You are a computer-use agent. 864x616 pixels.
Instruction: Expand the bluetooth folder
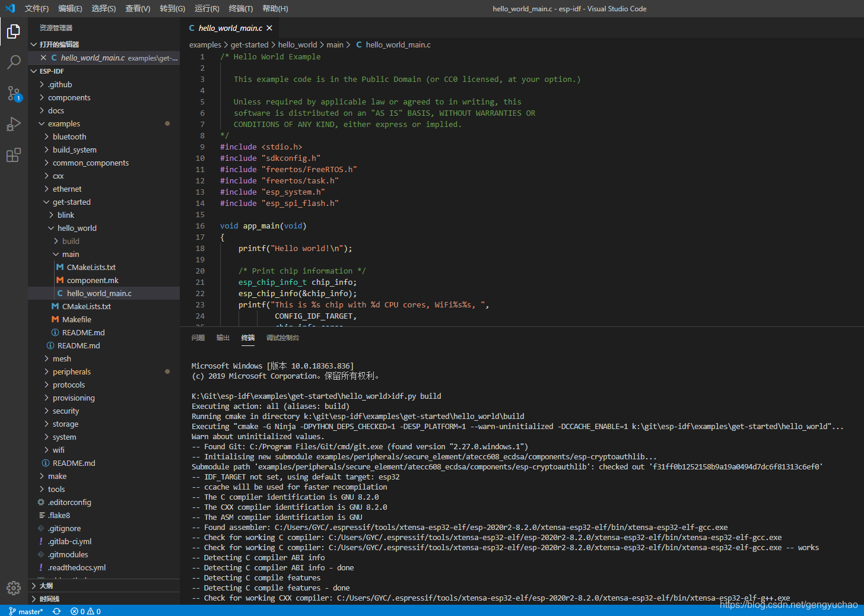(104, 136)
